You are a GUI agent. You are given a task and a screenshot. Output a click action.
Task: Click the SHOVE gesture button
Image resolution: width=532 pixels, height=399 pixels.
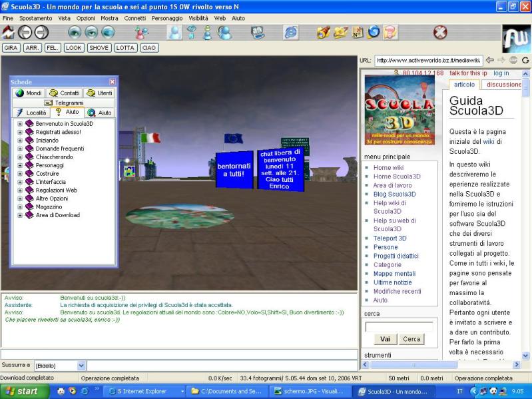click(x=99, y=48)
